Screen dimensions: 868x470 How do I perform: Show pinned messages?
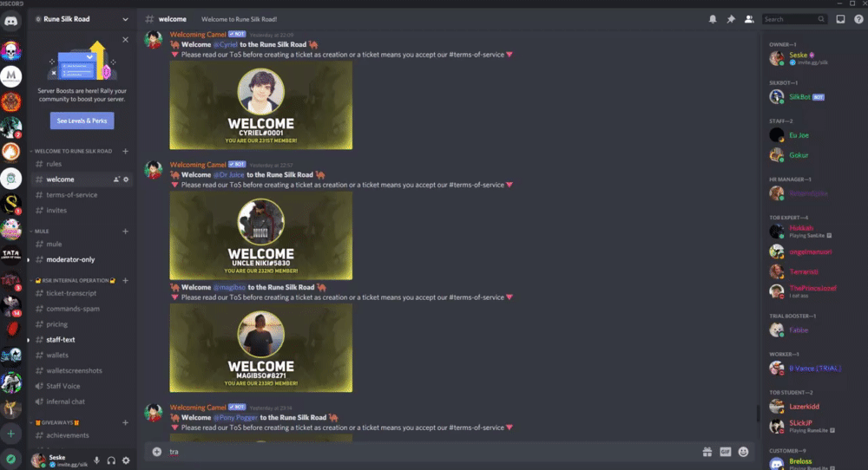pyautogui.click(x=731, y=19)
